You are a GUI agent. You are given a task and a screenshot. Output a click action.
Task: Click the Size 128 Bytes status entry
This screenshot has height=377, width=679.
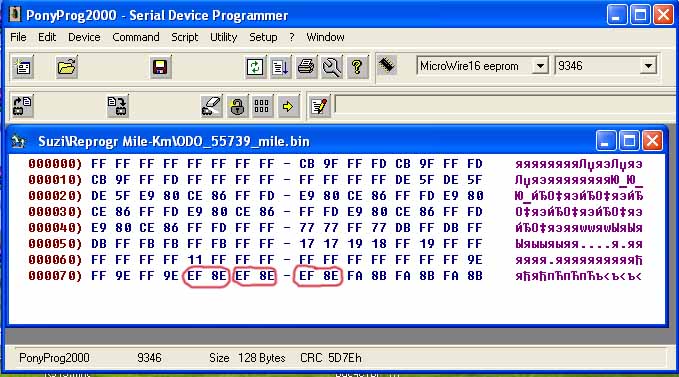pyautogui.click(x=247, y=358)
